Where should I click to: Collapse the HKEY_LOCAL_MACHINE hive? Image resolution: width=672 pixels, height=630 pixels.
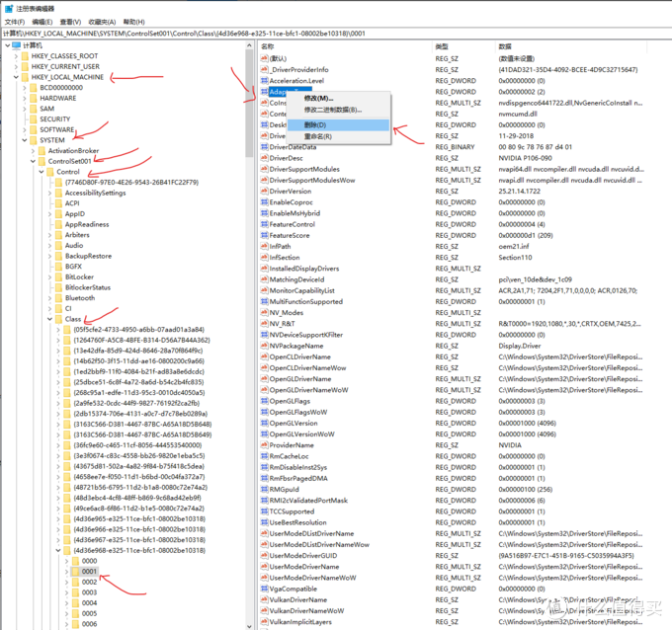pos(16,77)
